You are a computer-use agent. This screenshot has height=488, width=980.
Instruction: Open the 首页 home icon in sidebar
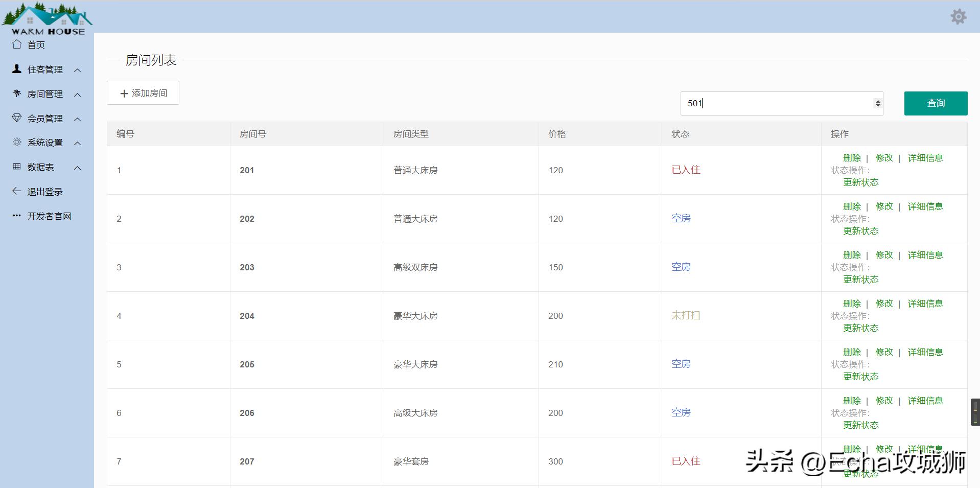pyautogui.click(x=16, y=44)
